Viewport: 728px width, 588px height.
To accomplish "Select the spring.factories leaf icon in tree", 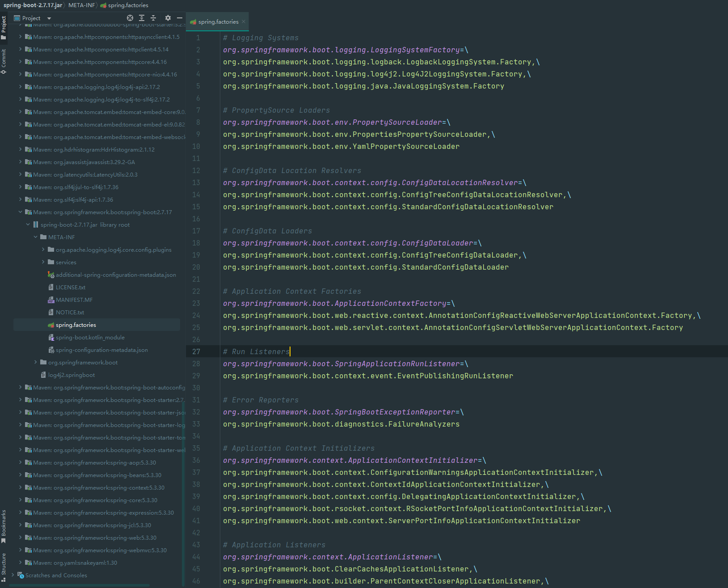I will pyautogui.click(x=51, y=325).
